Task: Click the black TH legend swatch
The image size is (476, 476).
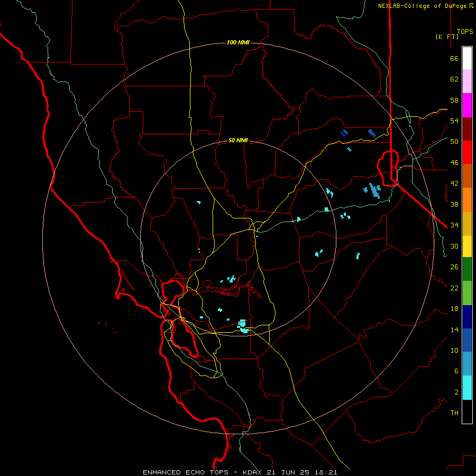Action: click(467, 411)
